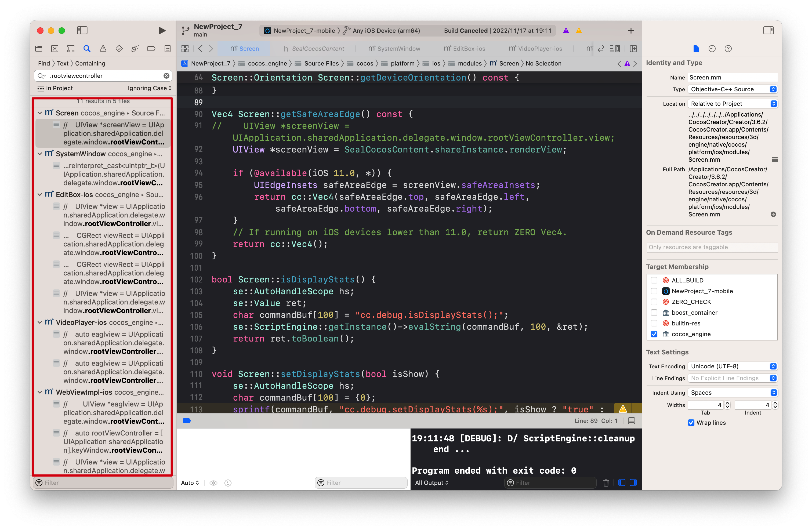Click the In Project search scope
The image size is (812, 530).
pyautogui.click(x=55, y=88)
